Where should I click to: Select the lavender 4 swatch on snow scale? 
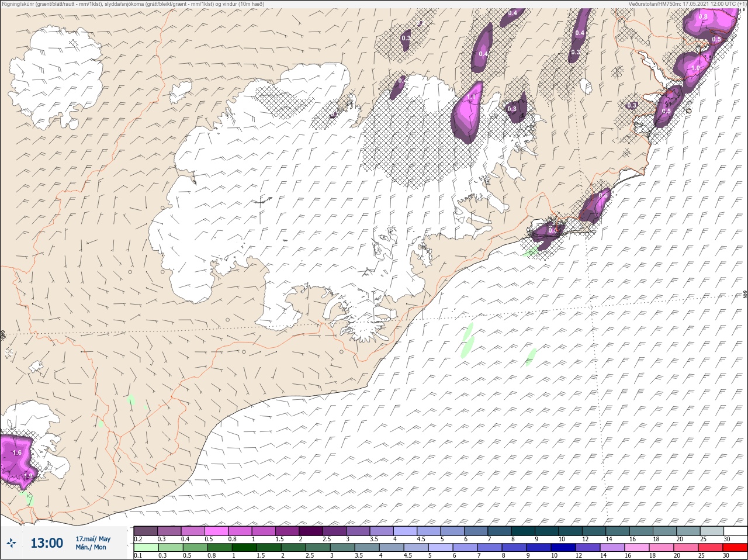pos(406,531)
